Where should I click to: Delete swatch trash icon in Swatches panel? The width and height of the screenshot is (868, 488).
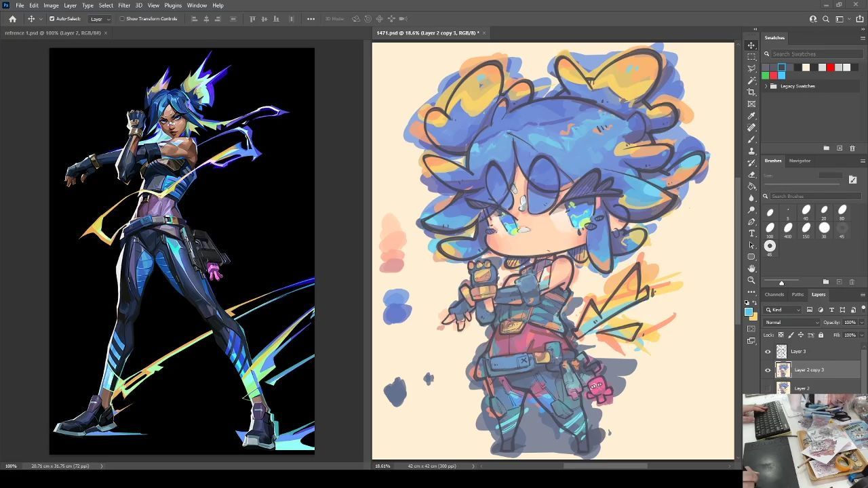(852, 148)
